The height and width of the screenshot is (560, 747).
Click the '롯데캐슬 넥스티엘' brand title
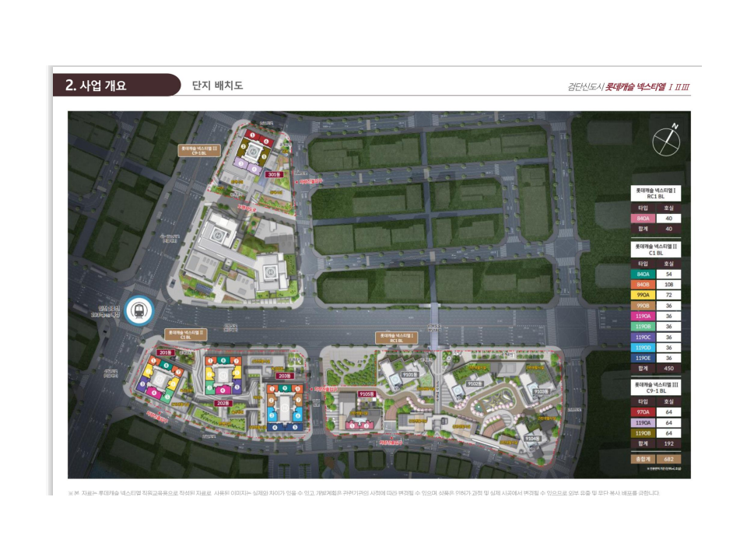point(635,87)
